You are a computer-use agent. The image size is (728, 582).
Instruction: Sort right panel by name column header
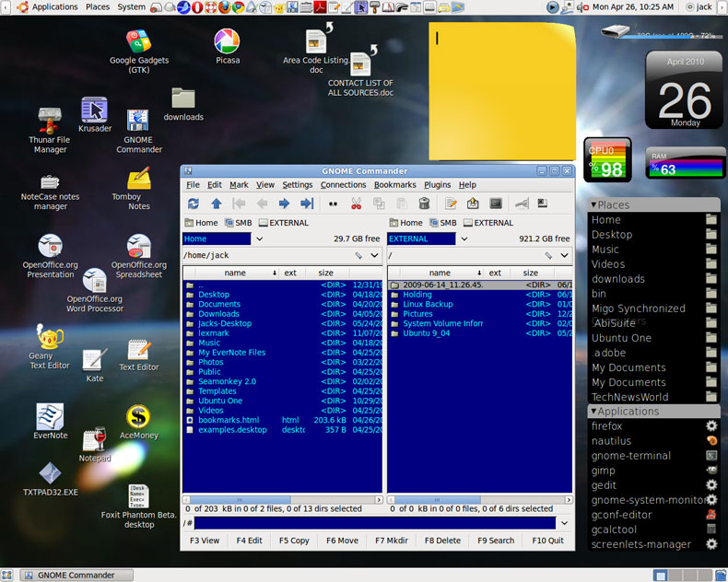440,273
